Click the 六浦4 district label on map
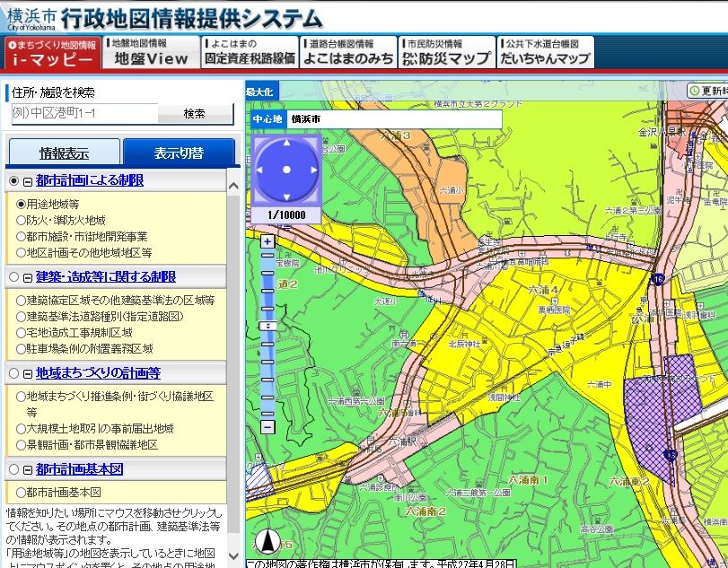This screenshot has width=728, height=568. [543, 290]
